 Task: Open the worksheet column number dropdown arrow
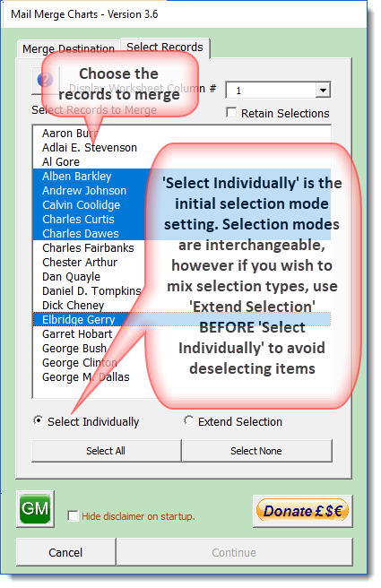click(x=322, y=91)
